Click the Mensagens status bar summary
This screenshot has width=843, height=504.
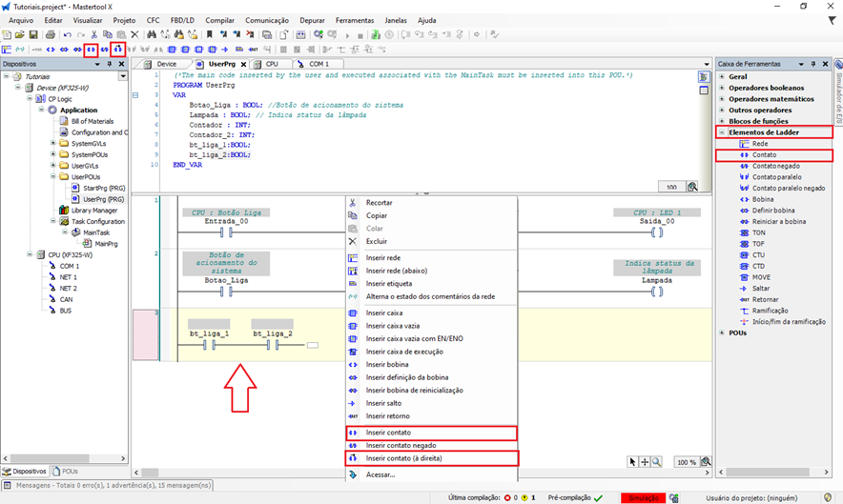[x=105, y=485]
